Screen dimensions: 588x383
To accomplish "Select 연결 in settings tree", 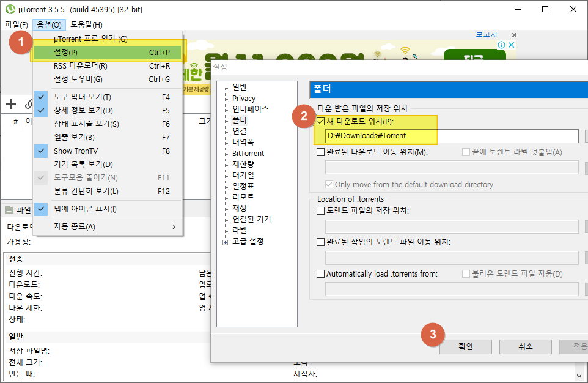I will click(240, 131).
